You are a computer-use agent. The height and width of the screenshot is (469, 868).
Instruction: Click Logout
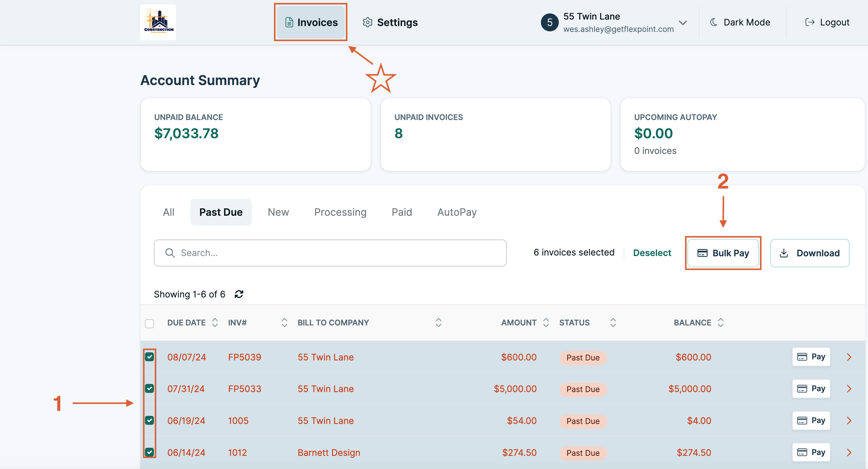[827, 22]
